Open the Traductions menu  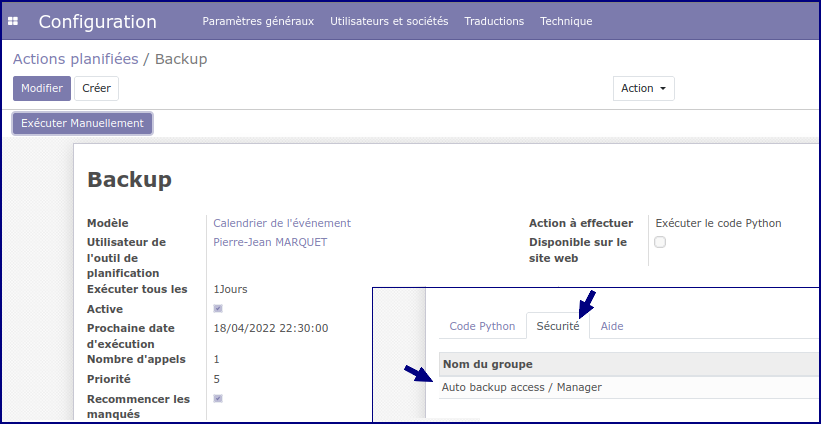[494, 21]
